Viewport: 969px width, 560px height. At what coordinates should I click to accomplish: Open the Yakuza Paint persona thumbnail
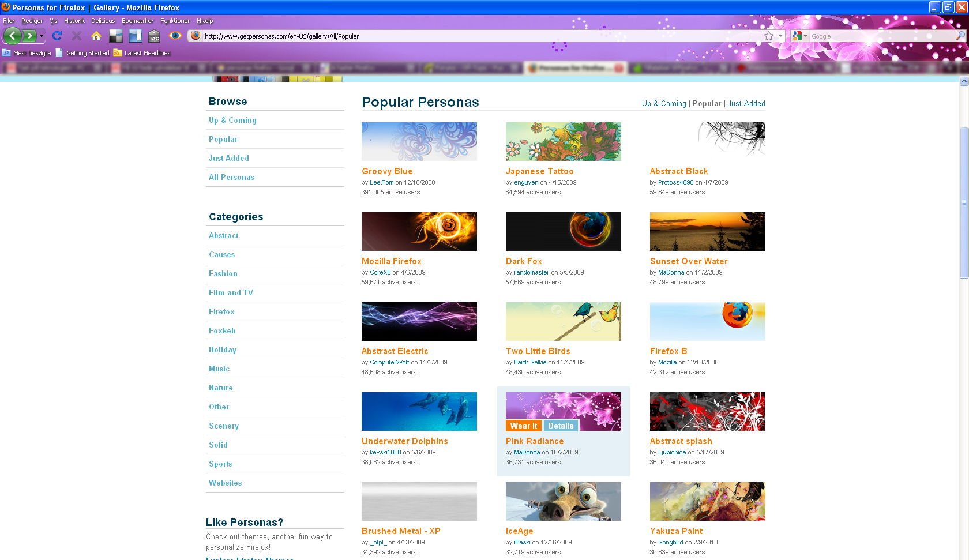click(x=708, y=501)
